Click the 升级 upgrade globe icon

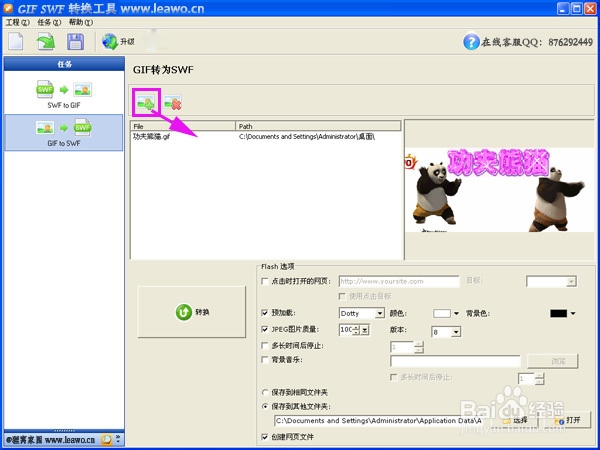click(110, 42)
